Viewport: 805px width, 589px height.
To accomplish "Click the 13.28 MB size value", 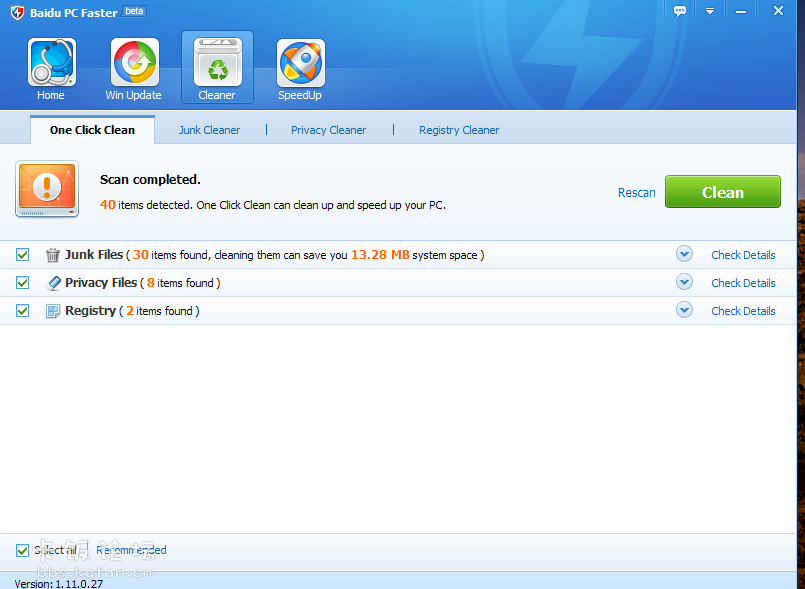I will 380,255.
